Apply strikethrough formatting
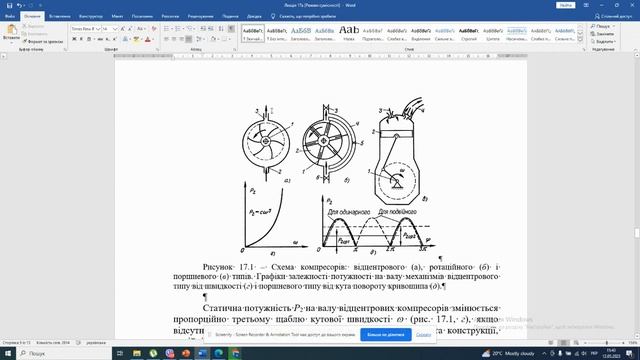Image resolution: width=640 pixels, height=360 pixels. coord(100,39)
